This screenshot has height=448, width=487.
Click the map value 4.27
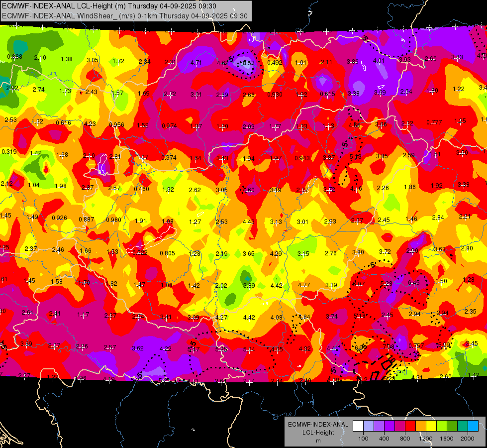click(x=221, y=318)
